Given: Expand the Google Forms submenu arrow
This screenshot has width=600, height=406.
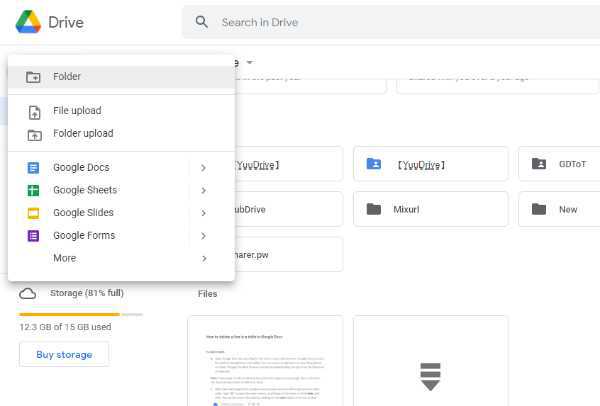Looking at the screenshot, I should (203, 236).
